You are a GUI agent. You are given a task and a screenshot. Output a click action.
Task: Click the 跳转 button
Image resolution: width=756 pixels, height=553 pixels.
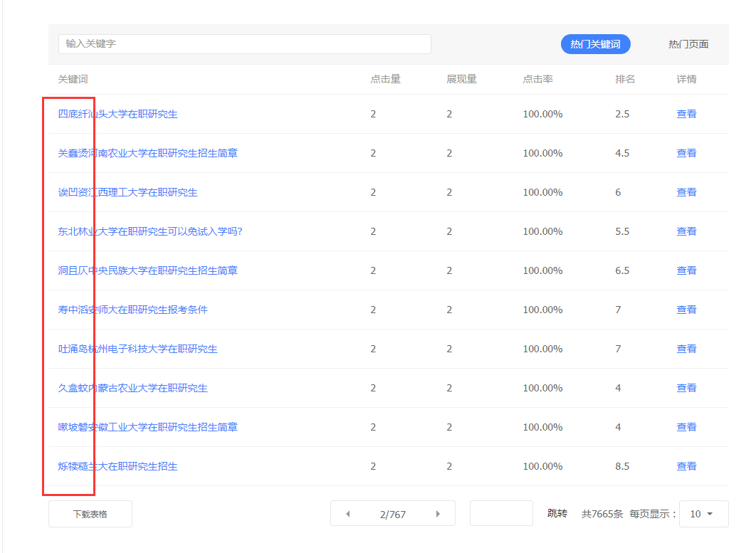click(557, 513)
